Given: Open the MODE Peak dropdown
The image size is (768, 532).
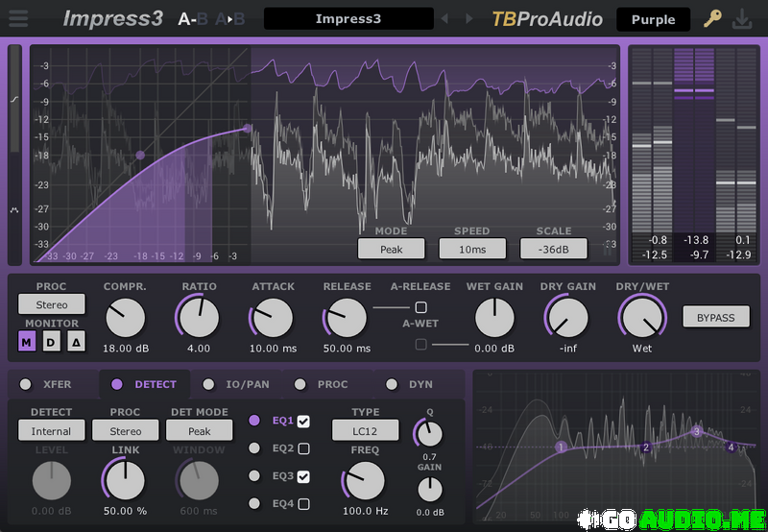Looking at the screenshot, I should [x=392, y=249].
